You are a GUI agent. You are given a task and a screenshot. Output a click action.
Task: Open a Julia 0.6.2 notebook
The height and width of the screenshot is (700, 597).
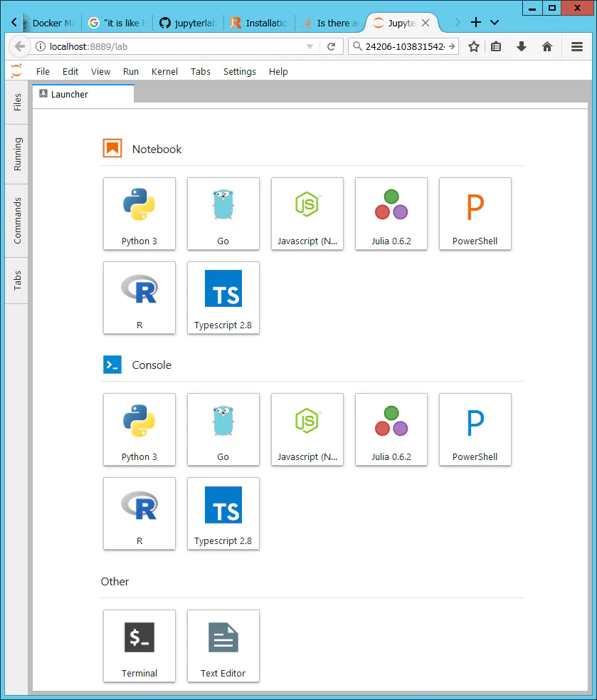391,214
